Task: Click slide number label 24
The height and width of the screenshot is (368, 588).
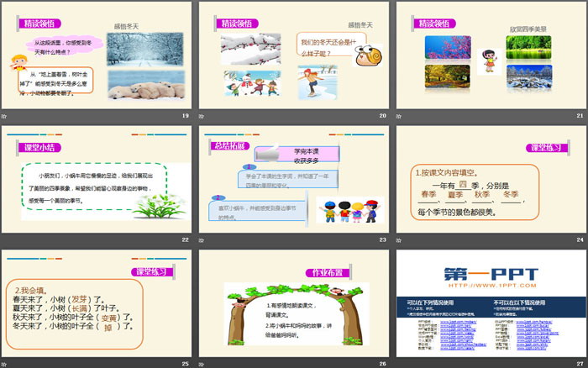Action: click(580, 239)
